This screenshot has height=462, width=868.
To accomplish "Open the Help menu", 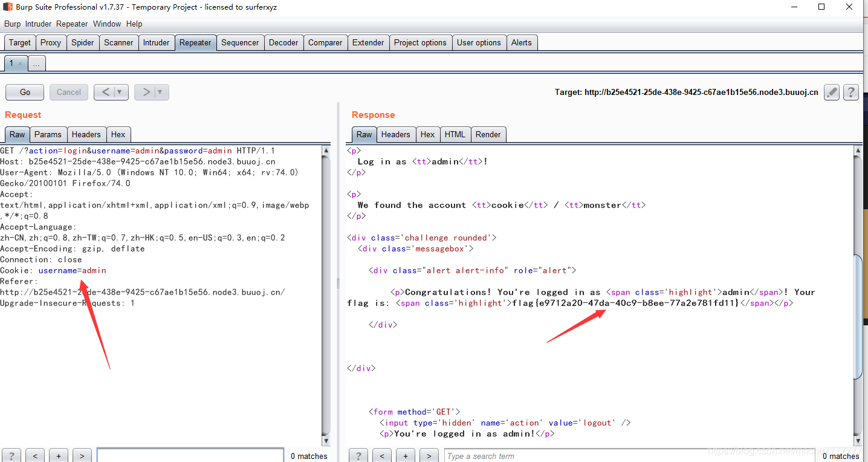I will (x=134, y=24).
